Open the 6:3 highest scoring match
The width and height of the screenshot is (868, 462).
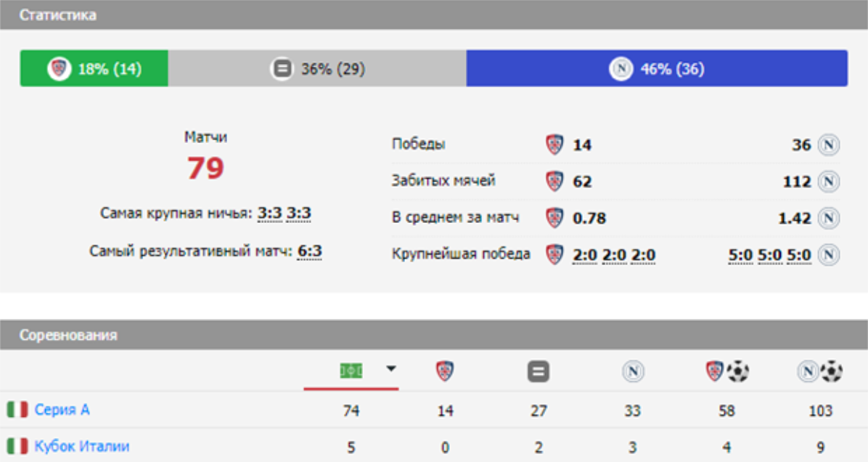point(310,252)
